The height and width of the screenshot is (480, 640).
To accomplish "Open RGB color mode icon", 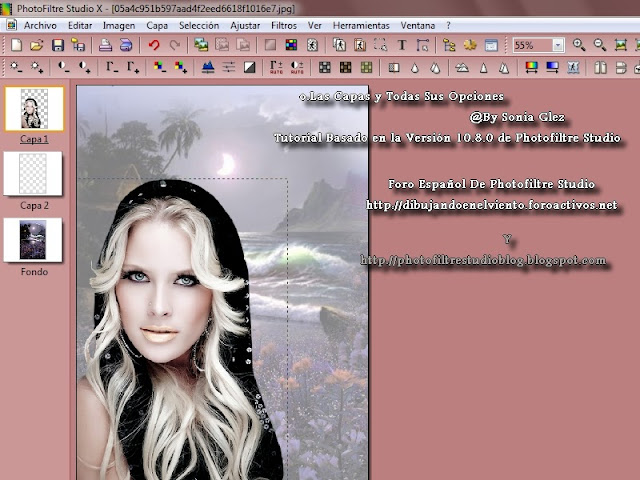I will 291,44.
